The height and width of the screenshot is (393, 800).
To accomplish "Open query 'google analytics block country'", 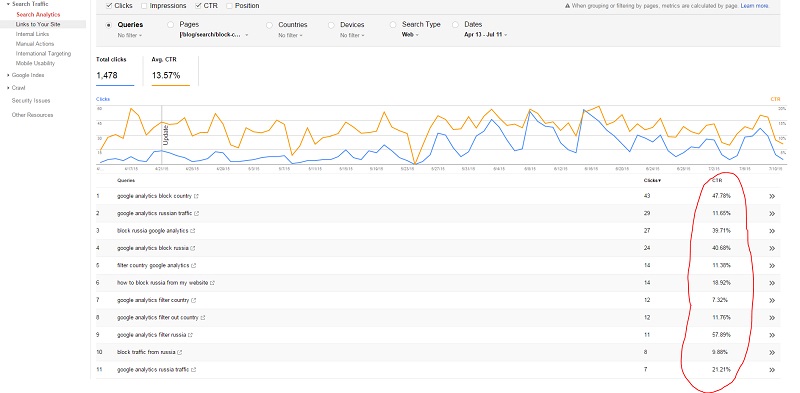I will 154,196.
